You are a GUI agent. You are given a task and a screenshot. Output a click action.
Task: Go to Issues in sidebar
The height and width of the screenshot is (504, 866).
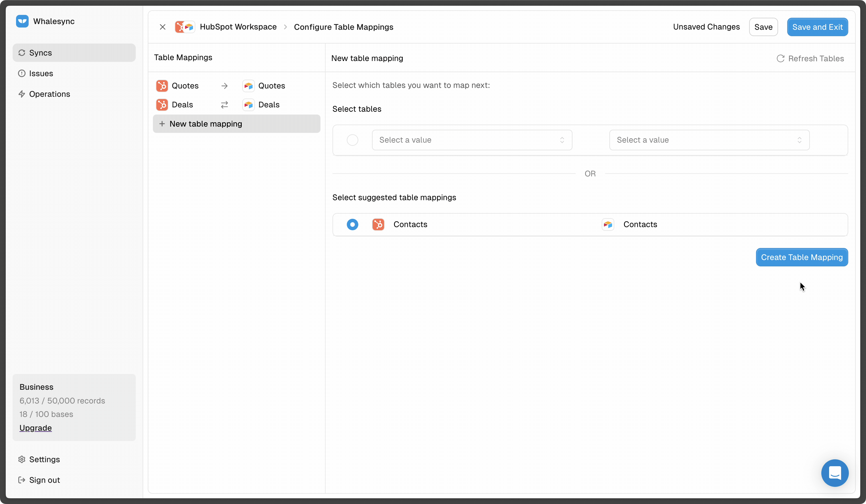[41, 74]
